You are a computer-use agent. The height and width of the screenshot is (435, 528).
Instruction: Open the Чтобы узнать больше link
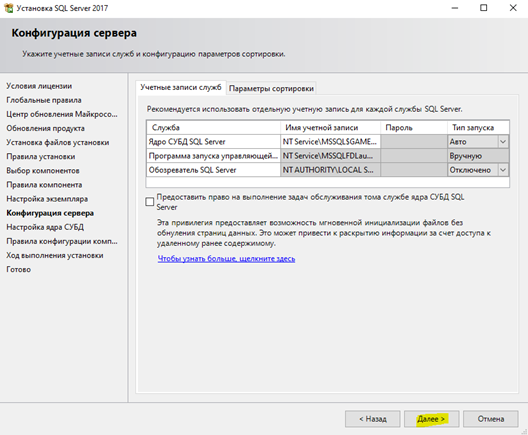tap(226, 259)
